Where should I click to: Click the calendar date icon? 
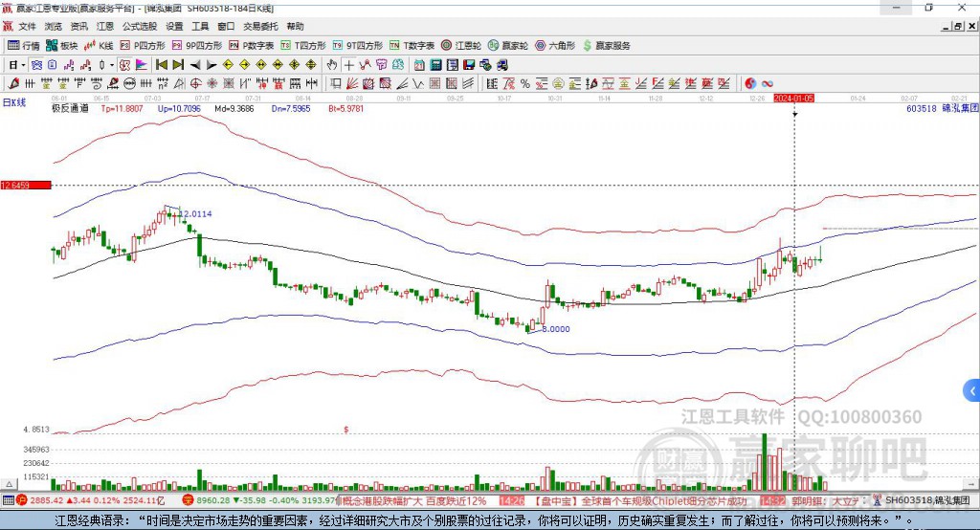(419, 65)
